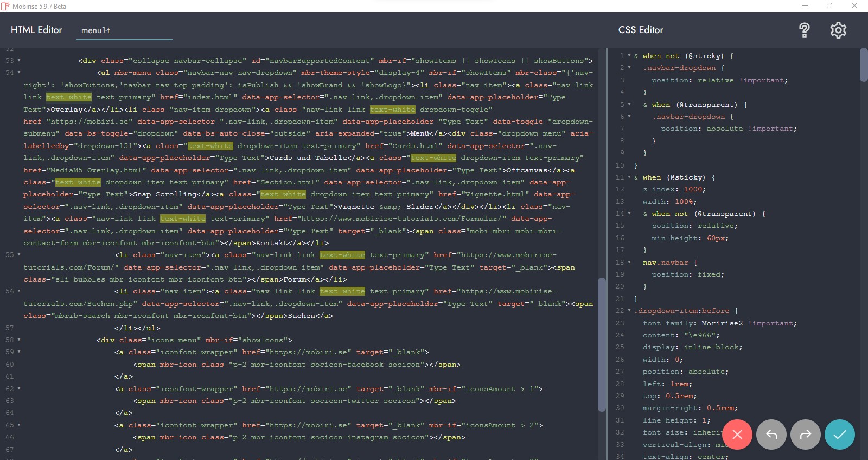Open the help question mark icon
Image resolution: width=868 pixels, height=460 pixels.
804,30
